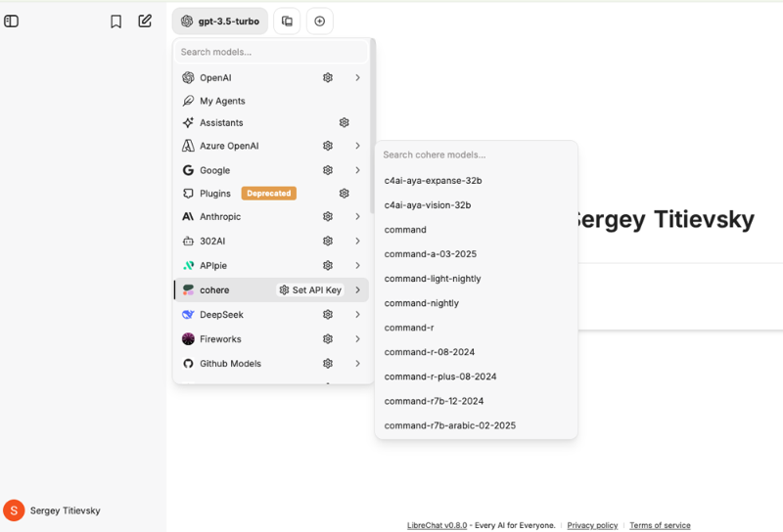
Task: Choose command-r-plus-08-2024 model
Action: point(439,377)
